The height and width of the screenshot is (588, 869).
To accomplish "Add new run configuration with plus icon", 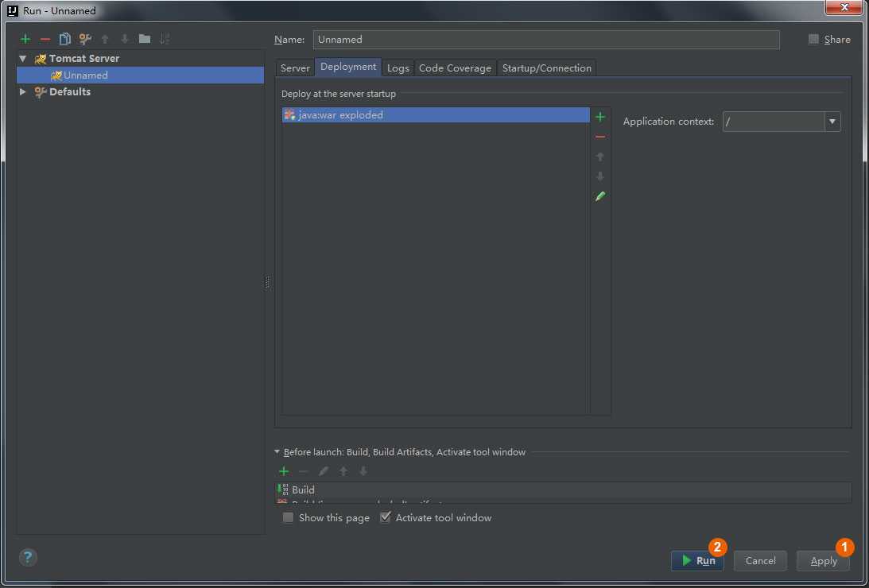I will tap(25, 39).
